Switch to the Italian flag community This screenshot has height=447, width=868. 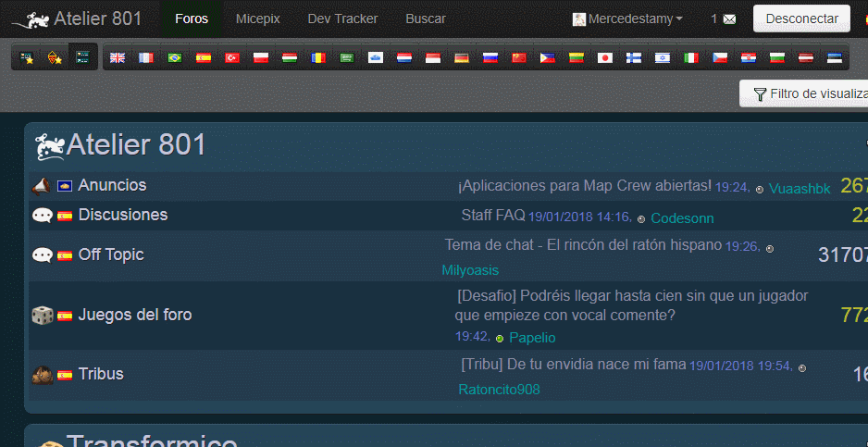[x=691, y=57]
